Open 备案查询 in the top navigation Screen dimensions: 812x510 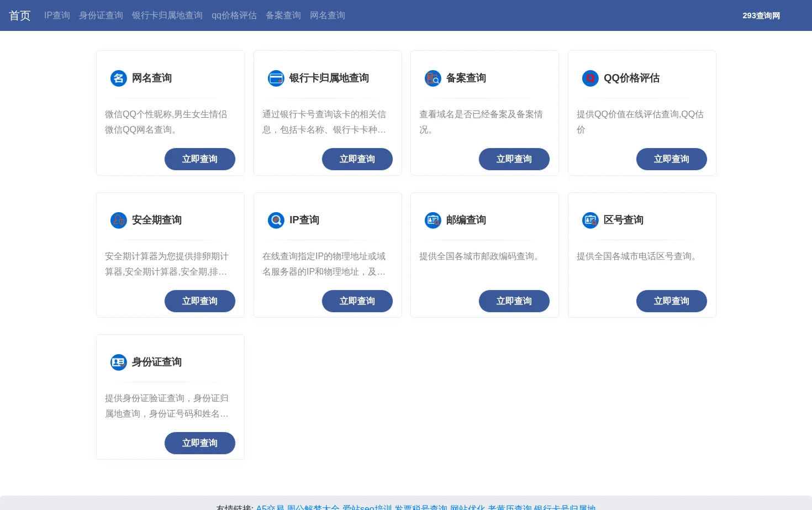point(283,15)
